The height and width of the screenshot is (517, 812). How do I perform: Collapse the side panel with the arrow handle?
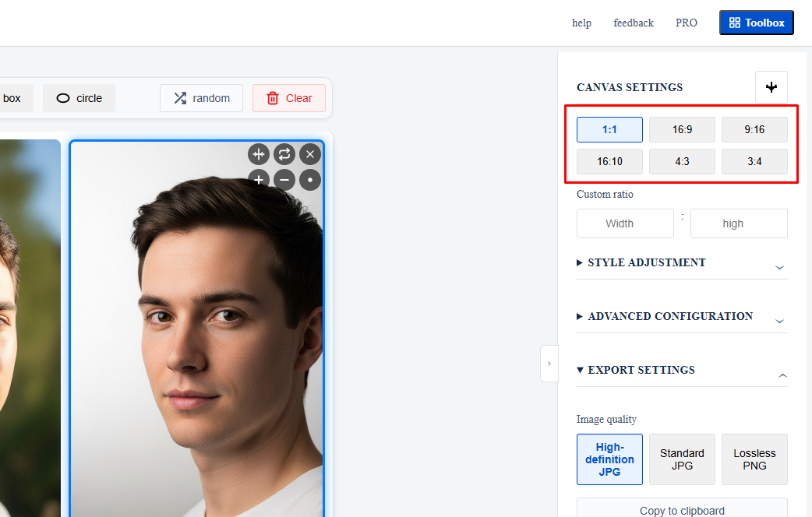(x=549, y=364)
